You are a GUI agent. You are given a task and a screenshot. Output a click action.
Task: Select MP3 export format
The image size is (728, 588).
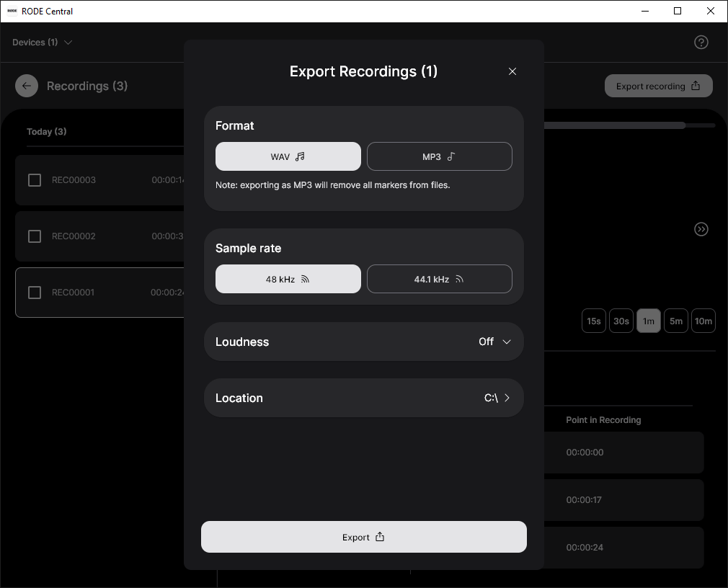point(439,156)
